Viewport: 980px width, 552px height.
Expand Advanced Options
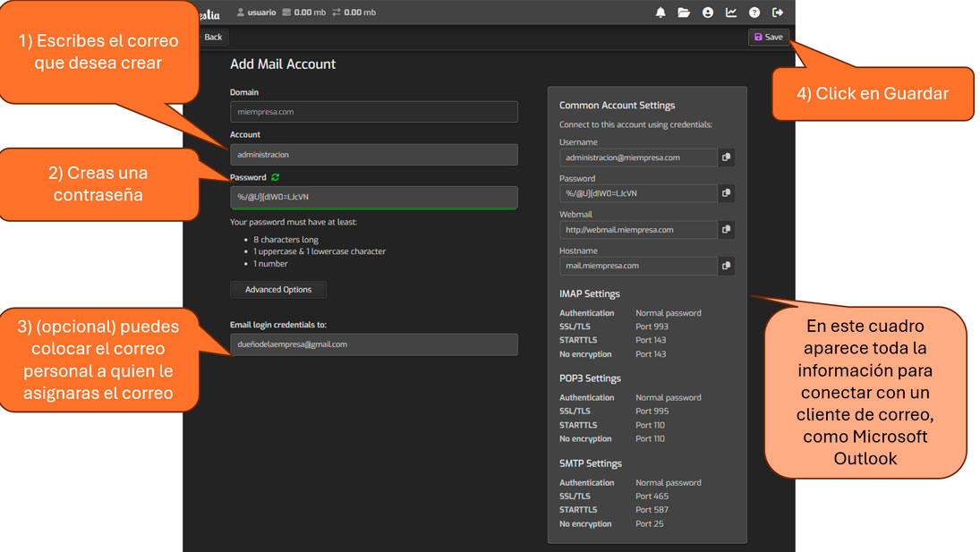pos(278,290)
